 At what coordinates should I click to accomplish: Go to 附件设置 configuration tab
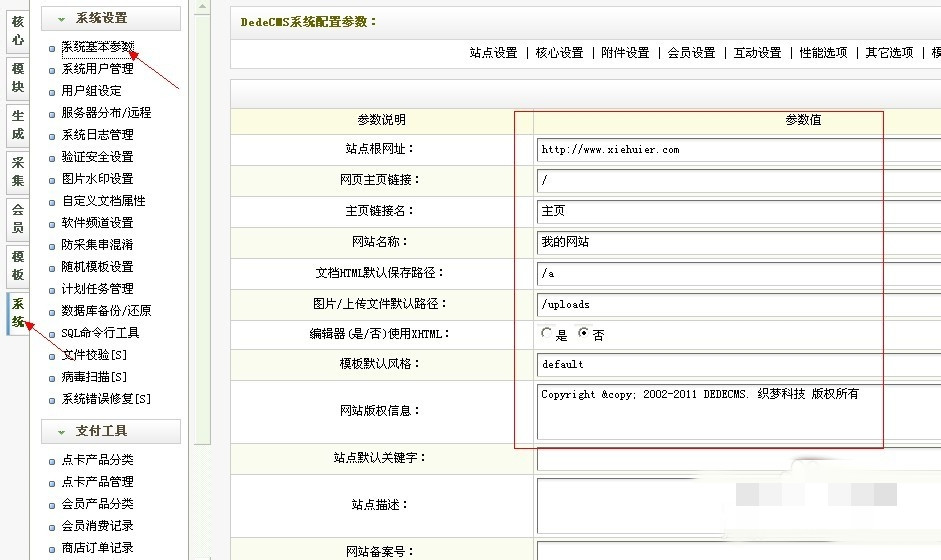(625, 53)
